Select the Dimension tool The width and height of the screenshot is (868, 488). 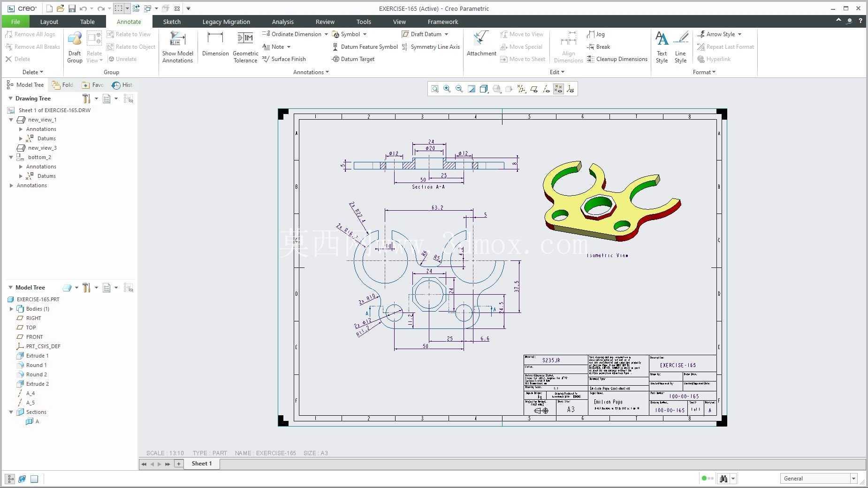tap(215, 45)
